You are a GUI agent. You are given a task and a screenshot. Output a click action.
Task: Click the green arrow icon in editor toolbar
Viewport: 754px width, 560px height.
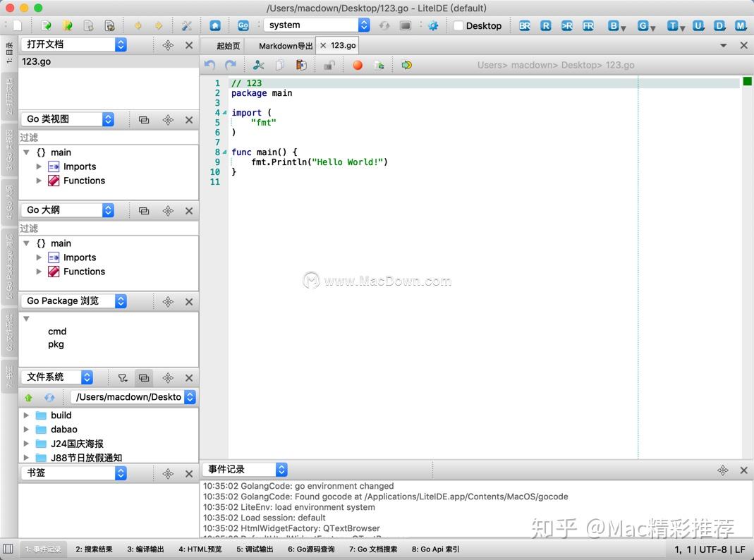click(407, 65)
